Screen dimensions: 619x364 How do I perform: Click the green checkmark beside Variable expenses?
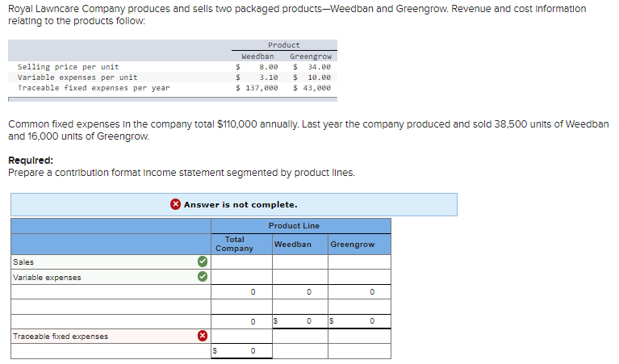tap(202, 276)
